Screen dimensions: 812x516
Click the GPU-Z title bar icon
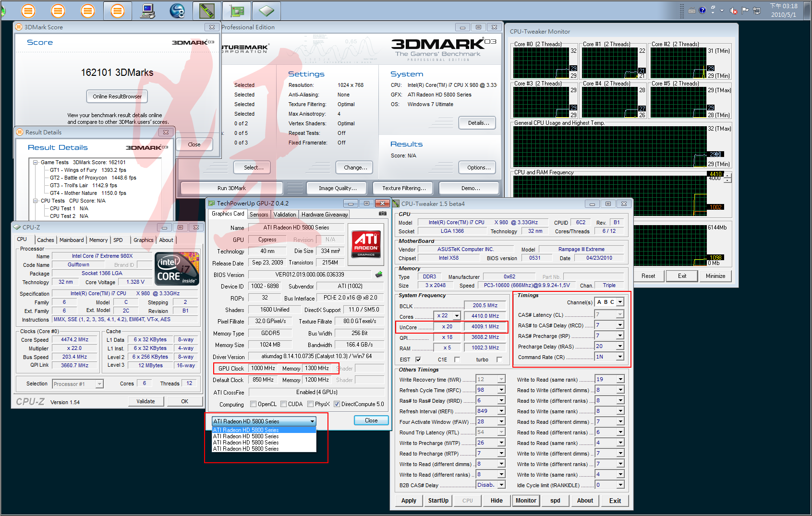click(x=212, y=204)
